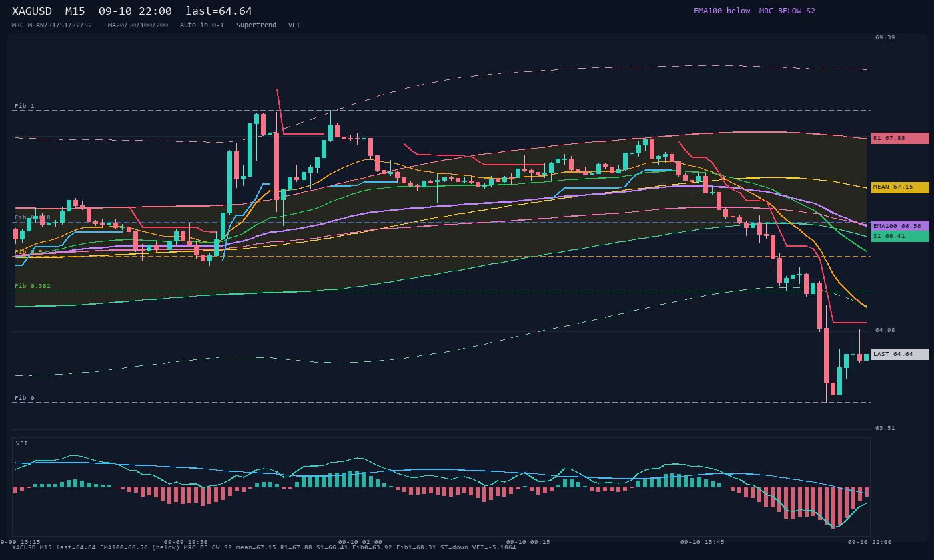Select the S1 66.41 price tag
Screen dimensions: 934x560
click(x=900, y=236)
